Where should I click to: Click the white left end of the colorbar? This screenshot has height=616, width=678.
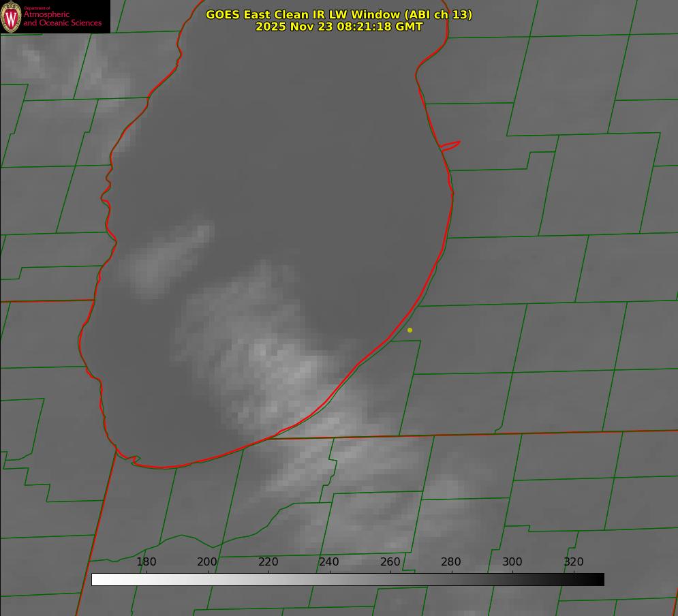click(x=97, y=579)
